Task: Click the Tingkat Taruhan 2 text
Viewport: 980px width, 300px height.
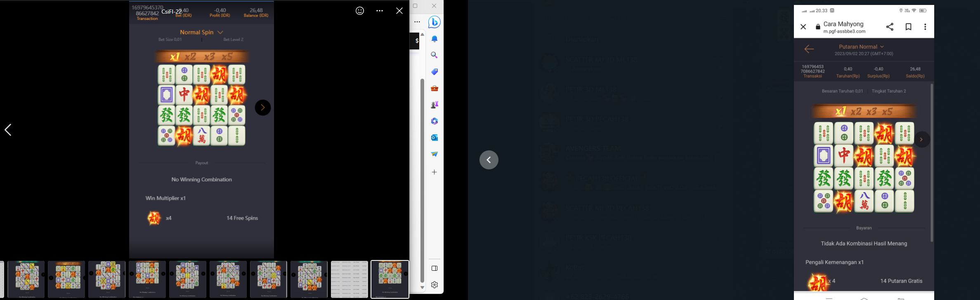Action: click(889, 91)
